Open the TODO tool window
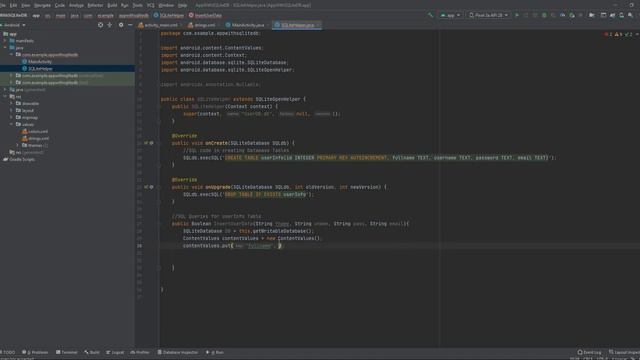640x360 pixels. 8,352
